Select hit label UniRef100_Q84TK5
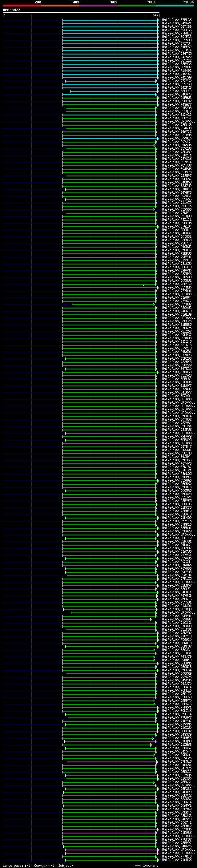 tap(177, 54)
